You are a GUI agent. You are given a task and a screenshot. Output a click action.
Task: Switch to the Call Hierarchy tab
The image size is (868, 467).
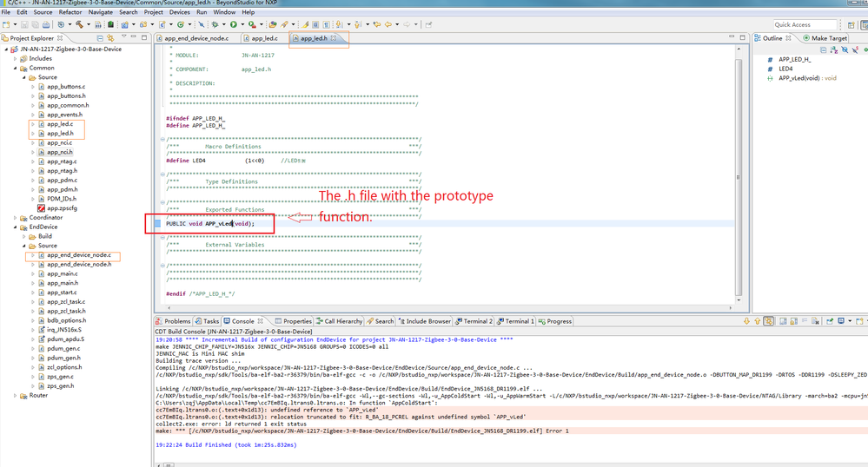click(340, 321)
